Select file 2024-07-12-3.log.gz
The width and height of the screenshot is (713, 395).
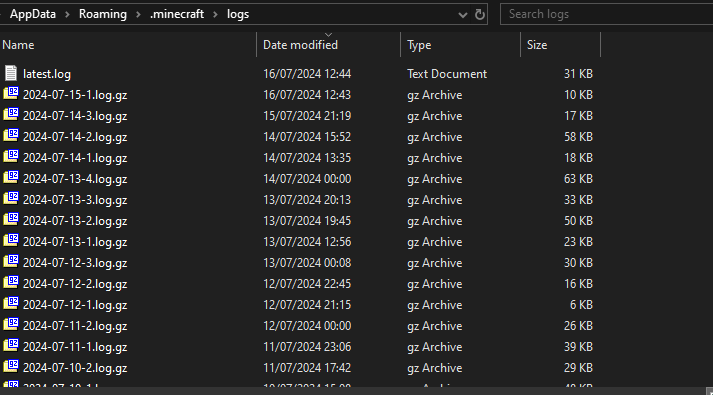click(x=75, y=263)
